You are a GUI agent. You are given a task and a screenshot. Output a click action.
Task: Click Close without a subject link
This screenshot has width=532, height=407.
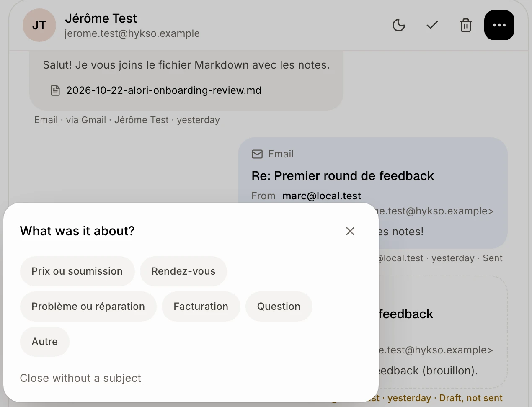point(80,378)
